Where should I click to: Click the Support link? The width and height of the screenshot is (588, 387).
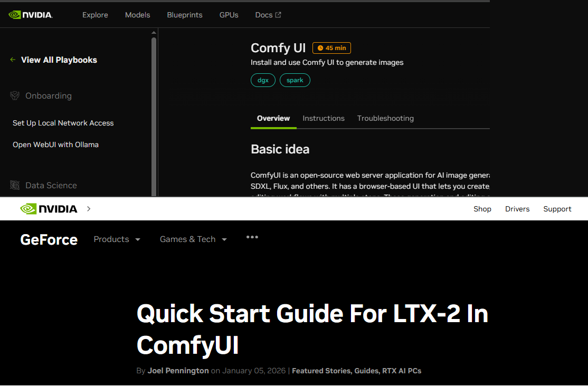click(557, 209)
